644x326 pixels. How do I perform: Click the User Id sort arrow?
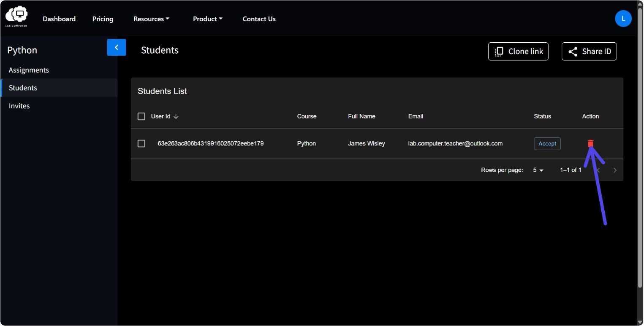[x=176, y=116]
